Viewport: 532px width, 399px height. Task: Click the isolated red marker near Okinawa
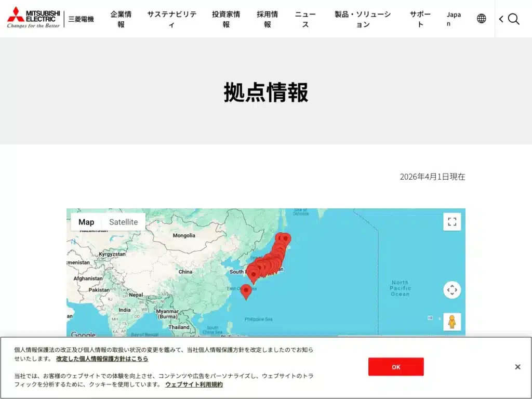[246, 292]
